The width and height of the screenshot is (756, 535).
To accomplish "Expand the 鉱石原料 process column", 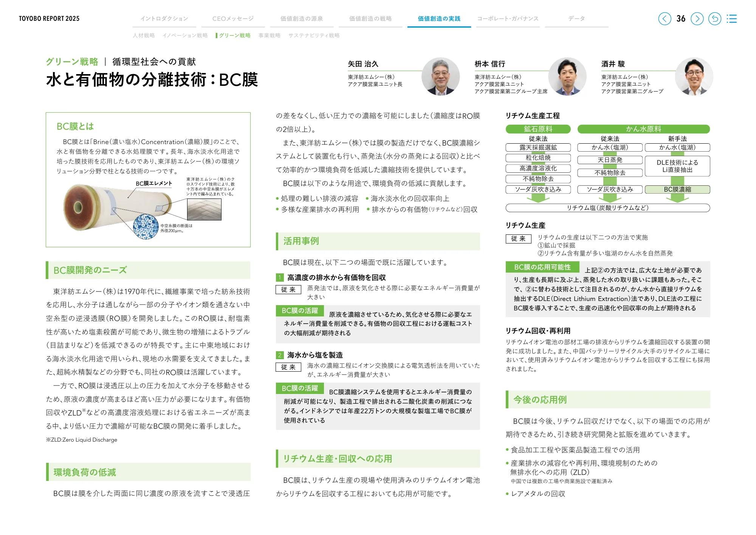I will [538, 129].
